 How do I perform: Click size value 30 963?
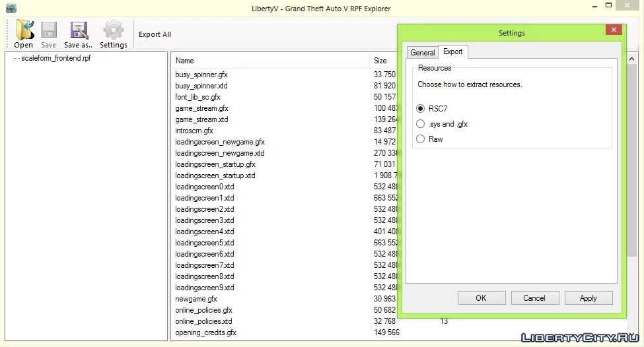[384, 299]
